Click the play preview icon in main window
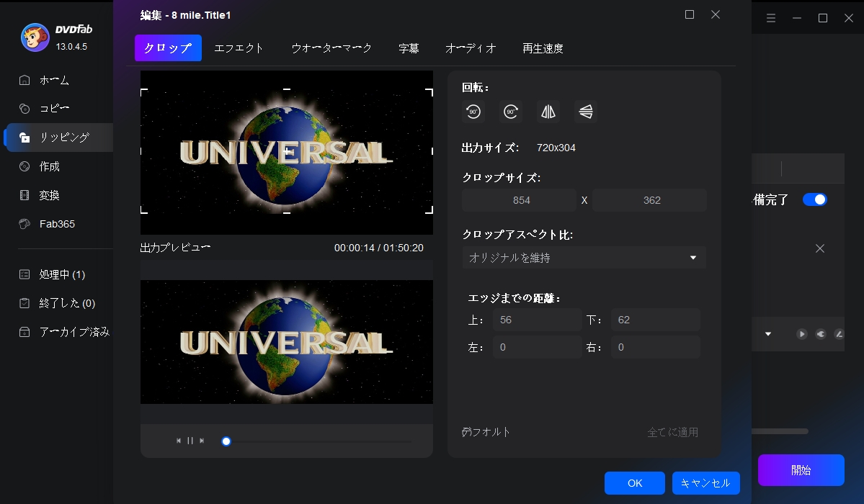Screen dimensions: 864x504 802,334
